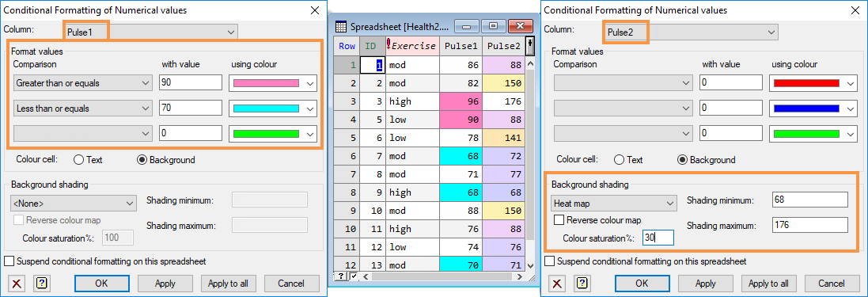Open green colour swatch in Pulse2 dialog
The image size is (868, 297).
(813, 134)
